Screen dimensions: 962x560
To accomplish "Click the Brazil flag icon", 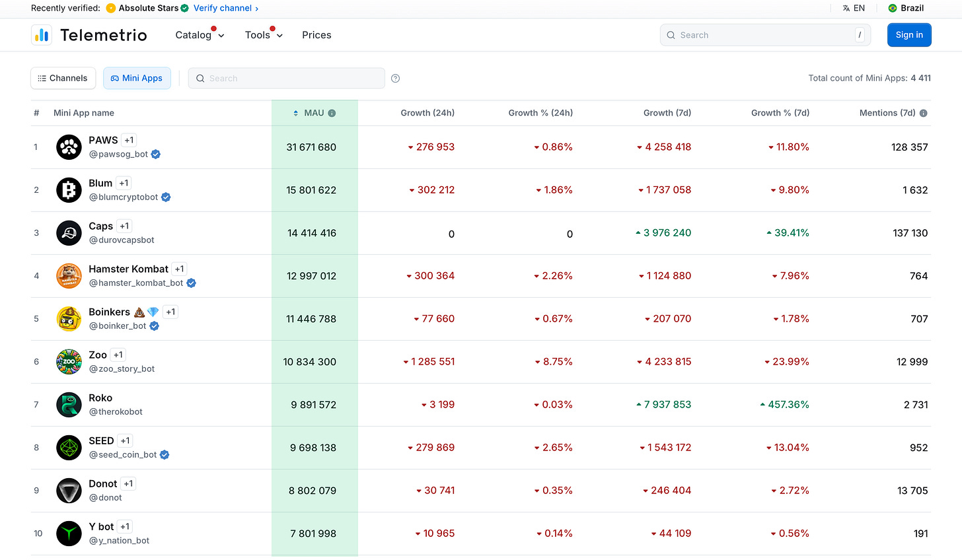I will pos(893,8).
